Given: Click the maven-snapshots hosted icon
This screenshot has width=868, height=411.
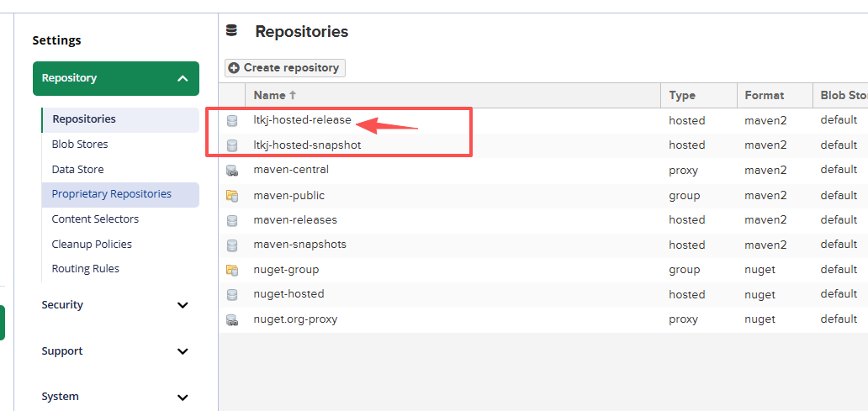Looking at the screenshot, I should tap(232, 245).
